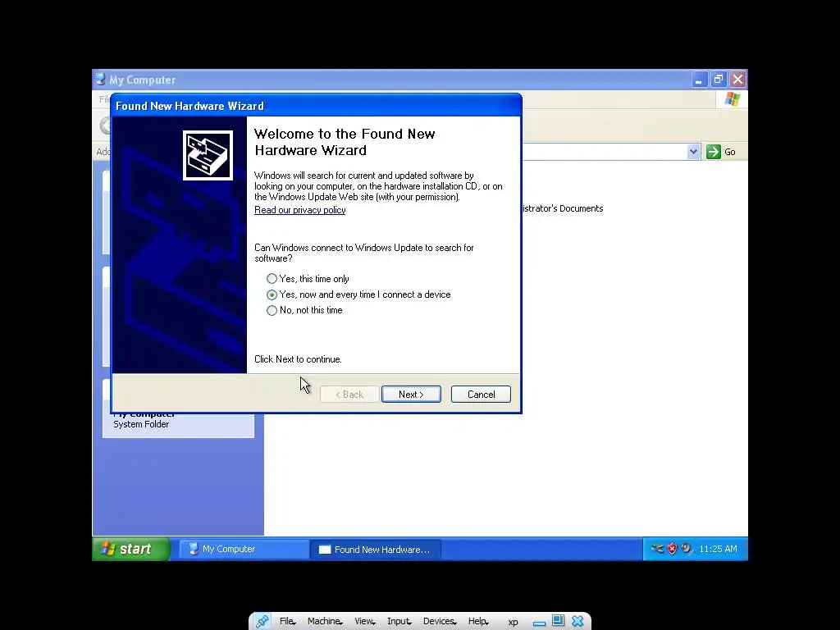The image size is (840, 630).
Task: Click the Administrator's Documents label
Action: point(563,208)
